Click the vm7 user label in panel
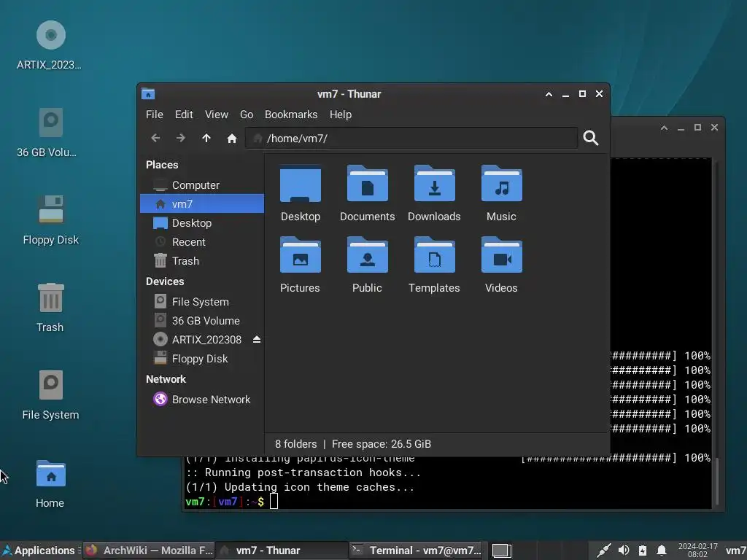747x560 pixels. point(736,551)
